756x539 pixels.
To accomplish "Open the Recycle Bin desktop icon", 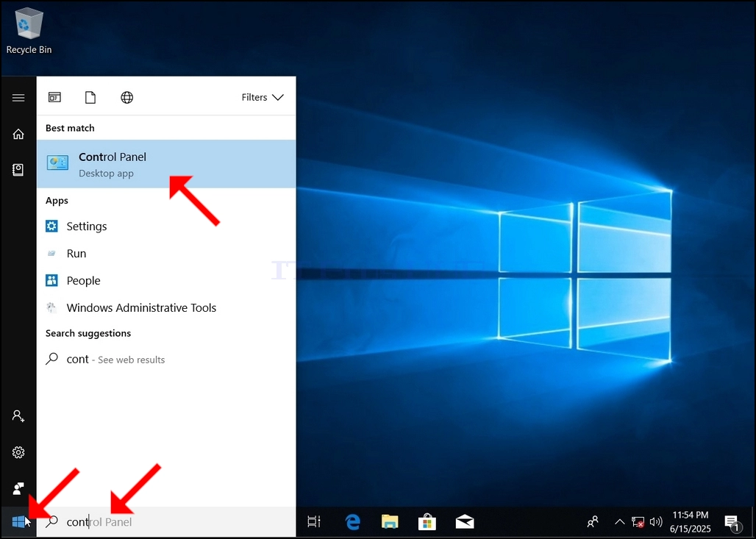I will pyautogui.click(x=29, y=31).
